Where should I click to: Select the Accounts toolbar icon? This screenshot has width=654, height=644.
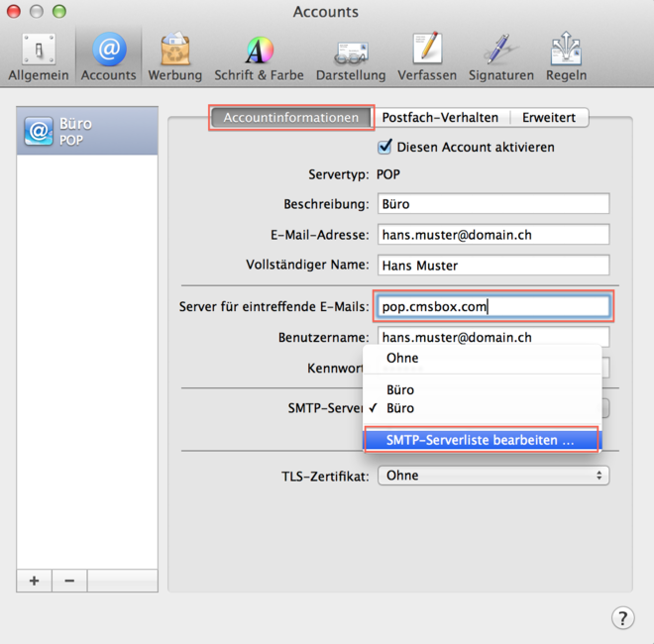point(108,56)
